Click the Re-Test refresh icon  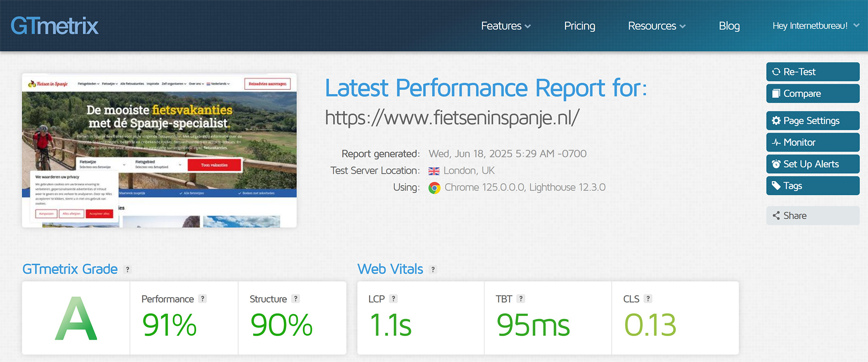click(776, 72)
